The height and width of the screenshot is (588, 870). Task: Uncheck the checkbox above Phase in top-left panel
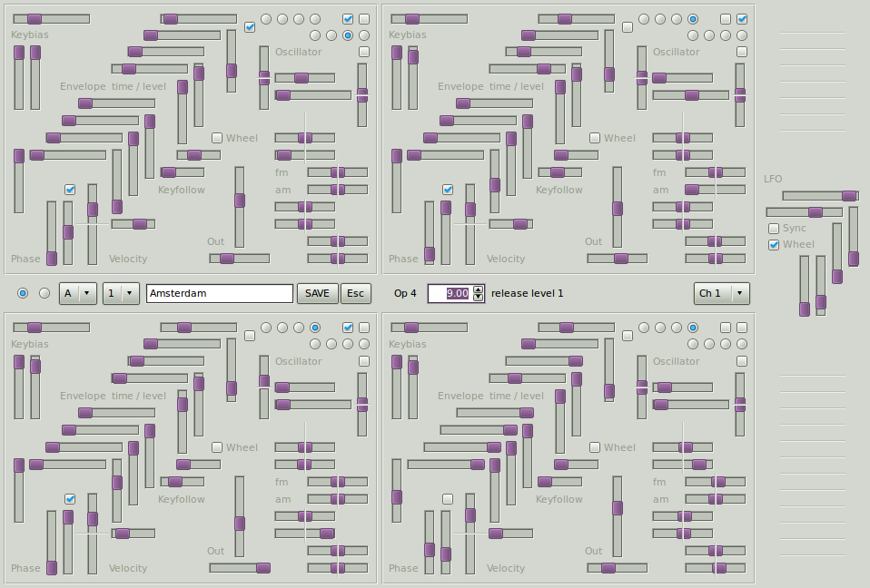pyautogui.click(x=69, y=190)
